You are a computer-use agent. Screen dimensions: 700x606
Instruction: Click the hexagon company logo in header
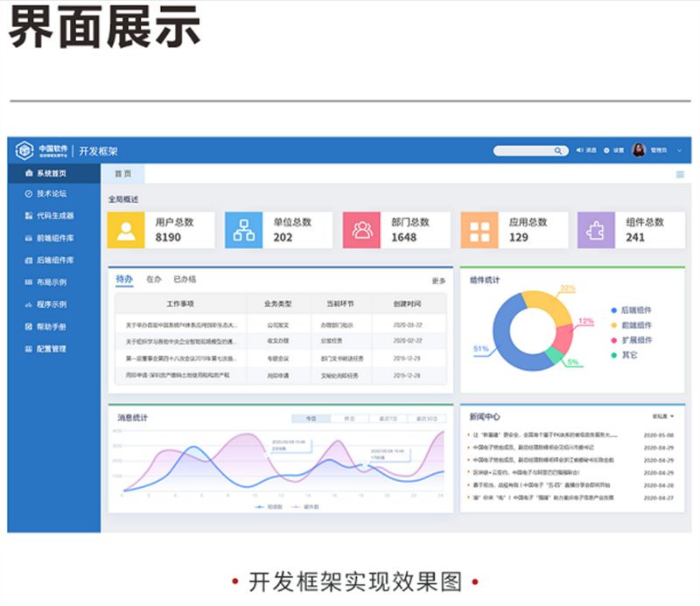click(x=24, y=150)
